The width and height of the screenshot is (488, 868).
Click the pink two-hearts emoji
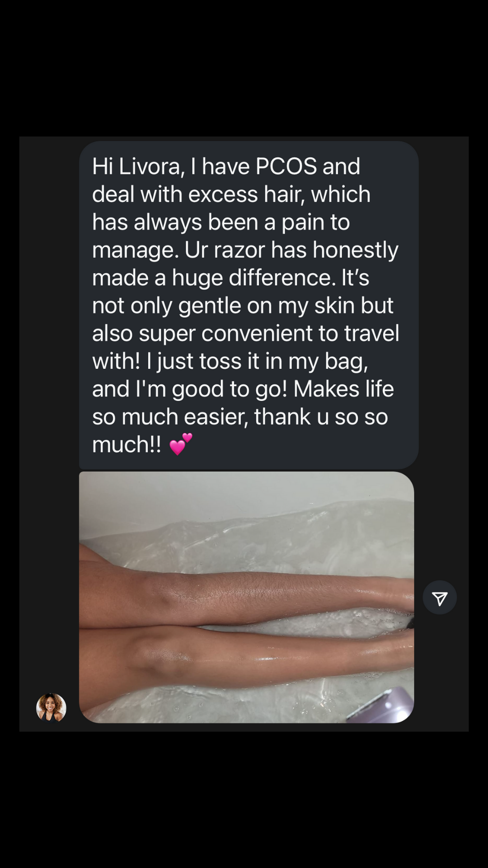point(181,444)
